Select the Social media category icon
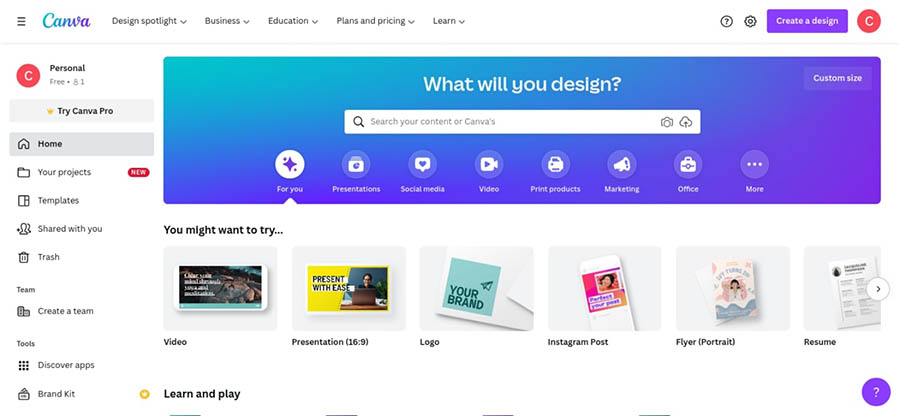This screenshot has width=900, height=416. coord(422,165)
